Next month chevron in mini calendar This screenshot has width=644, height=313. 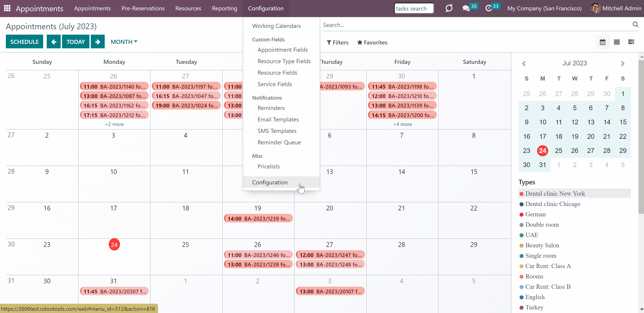pyautogui.click(x=622, y=64)
